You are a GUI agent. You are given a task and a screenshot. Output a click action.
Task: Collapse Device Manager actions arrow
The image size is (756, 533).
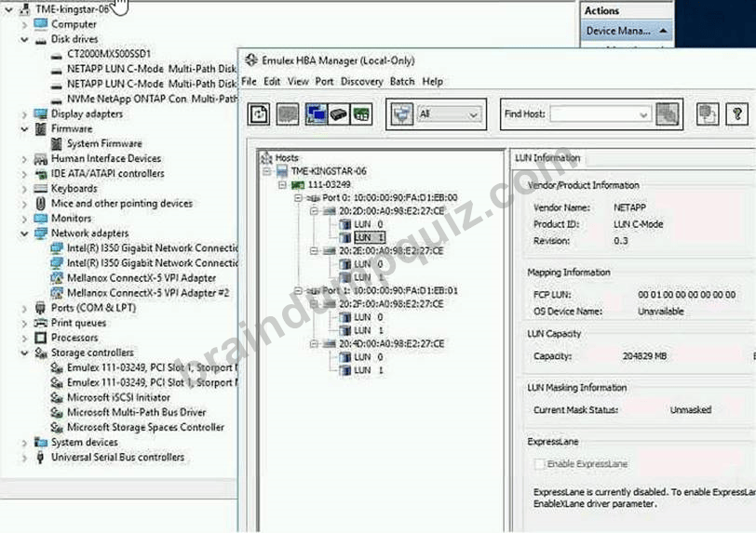tap(664, 31)
